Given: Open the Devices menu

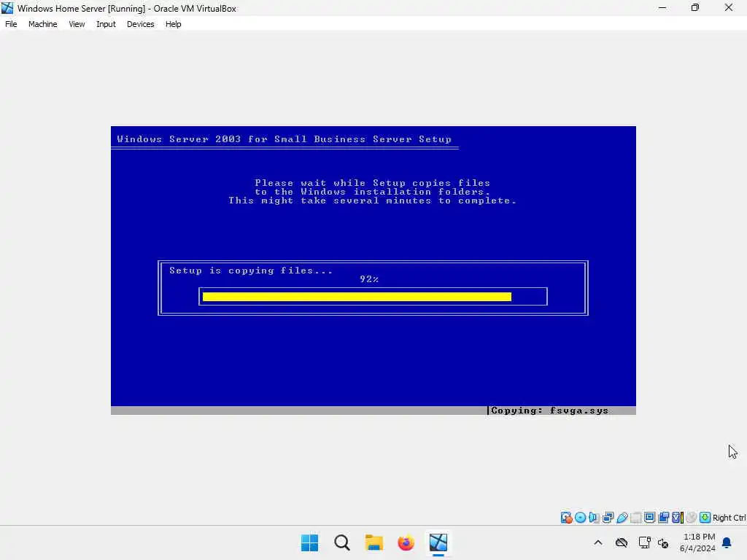Looking at the screenshot, I should [140, 24].
